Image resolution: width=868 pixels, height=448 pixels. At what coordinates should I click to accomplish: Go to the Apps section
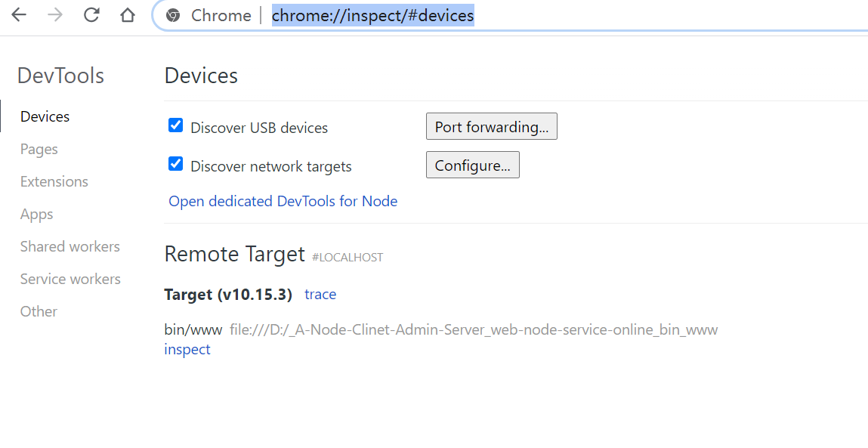tap(36, 215)
